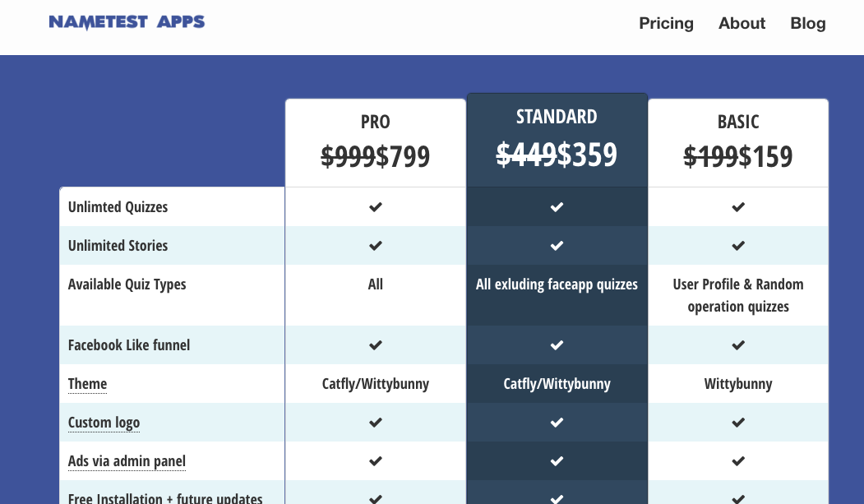Click Standard checkmark for Facebook Like funnel
The height and width of the screenshot is (504, 864).
(x=557, y=345)
